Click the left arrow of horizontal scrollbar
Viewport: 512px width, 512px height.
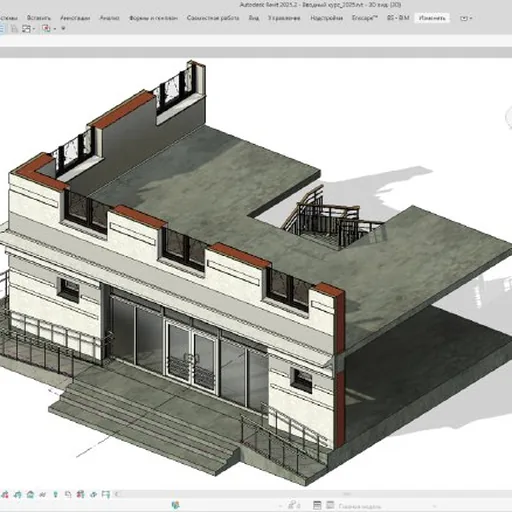(x=117, y=494)
